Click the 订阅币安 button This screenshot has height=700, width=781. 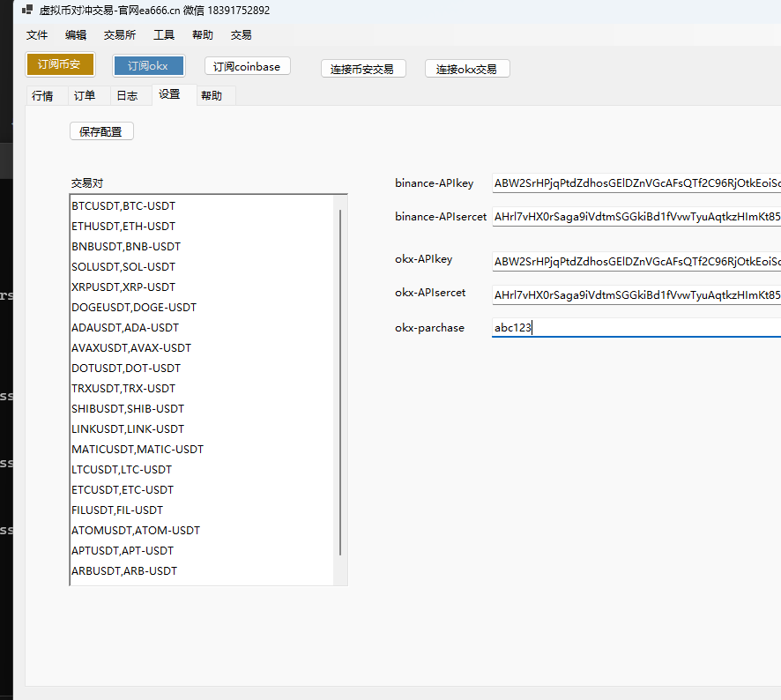pos(60,65)
